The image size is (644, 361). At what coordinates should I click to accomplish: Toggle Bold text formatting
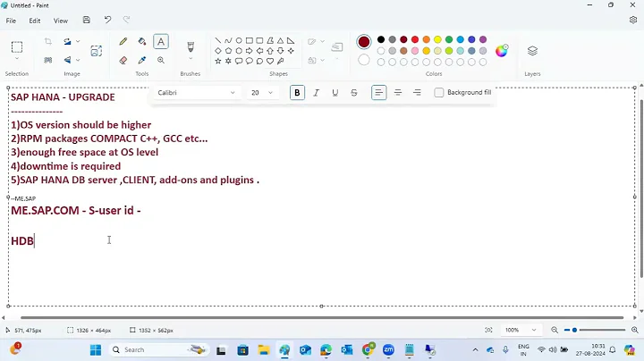(297, 93)
